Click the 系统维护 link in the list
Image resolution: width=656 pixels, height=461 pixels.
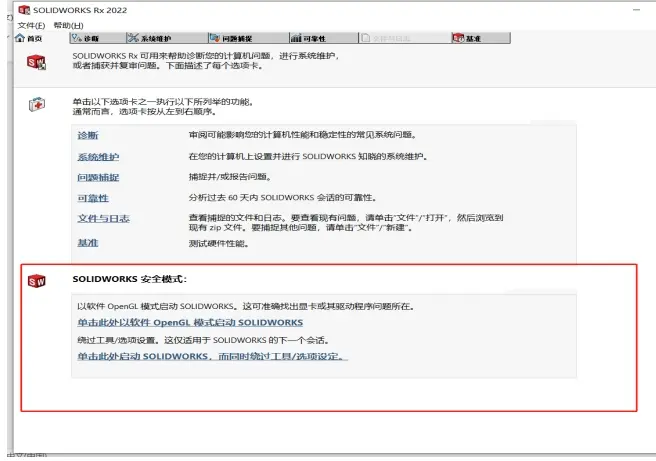pos(98,157)
